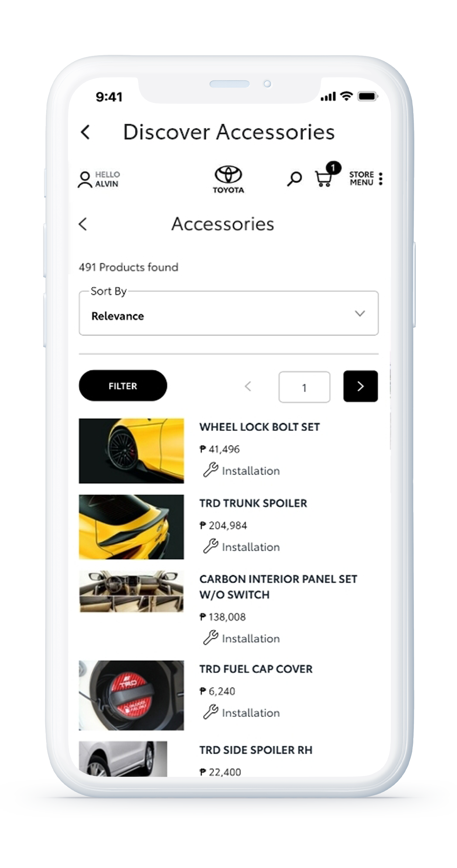Tap the yellow car wheel thumbnail
This screenshot has height=868, width=457.
click(x=132, y=451)
